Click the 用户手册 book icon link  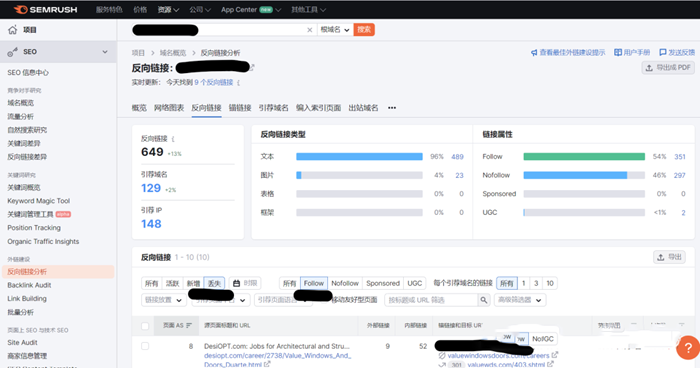632,53
